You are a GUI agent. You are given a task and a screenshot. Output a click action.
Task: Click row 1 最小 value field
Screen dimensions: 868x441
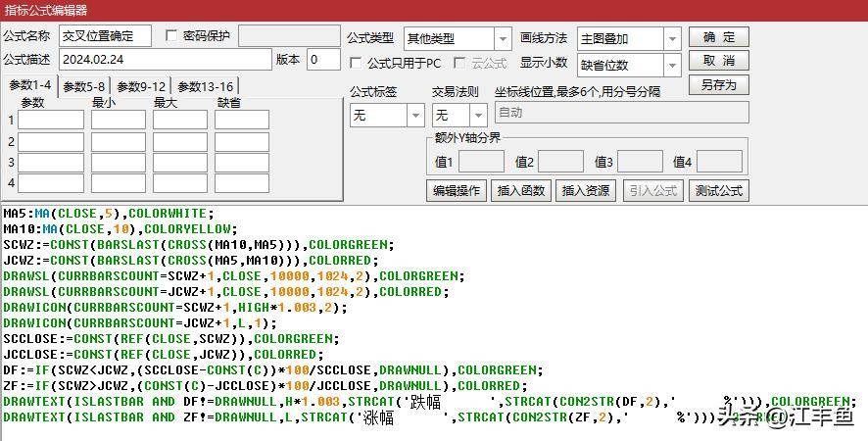[x=119, y=120]
